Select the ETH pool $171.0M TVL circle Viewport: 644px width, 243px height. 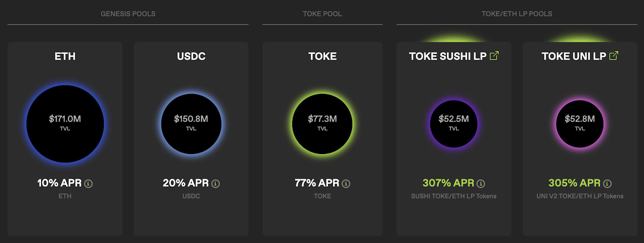pyautogui.click(x=65, y=124)
